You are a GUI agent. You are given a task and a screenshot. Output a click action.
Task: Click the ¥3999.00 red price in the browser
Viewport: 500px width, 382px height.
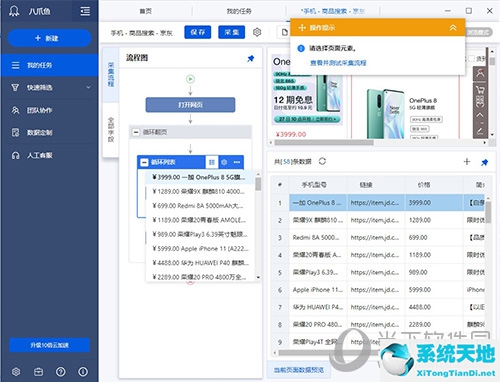pyautogui.click(x=291, y=134)
